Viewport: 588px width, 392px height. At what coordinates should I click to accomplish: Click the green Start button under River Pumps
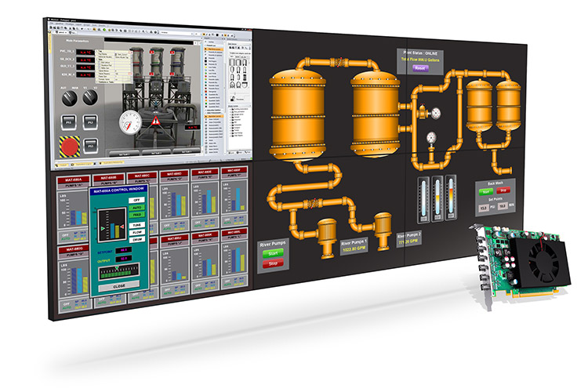[274, 254]
